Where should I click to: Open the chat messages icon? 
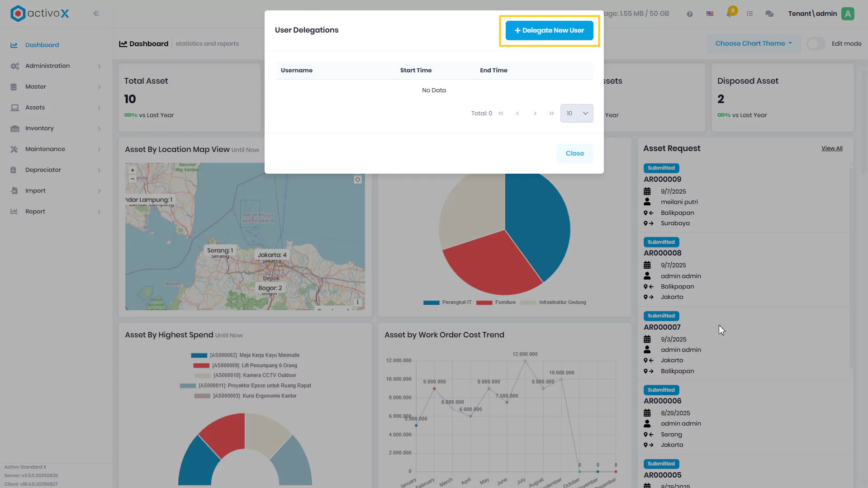pos(769,14)
